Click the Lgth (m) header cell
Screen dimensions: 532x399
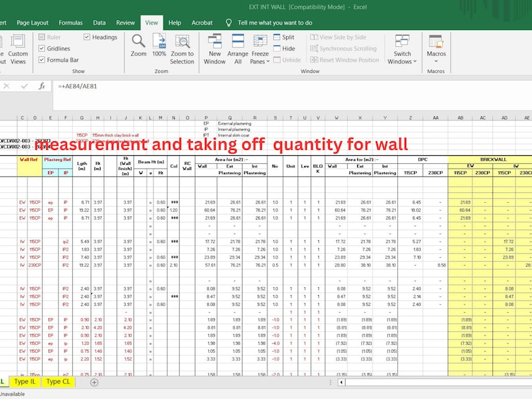click(82, 166)
